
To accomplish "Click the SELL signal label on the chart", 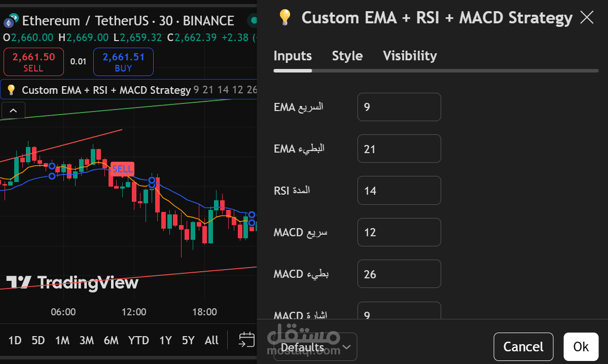I will (x=122, y=169).
